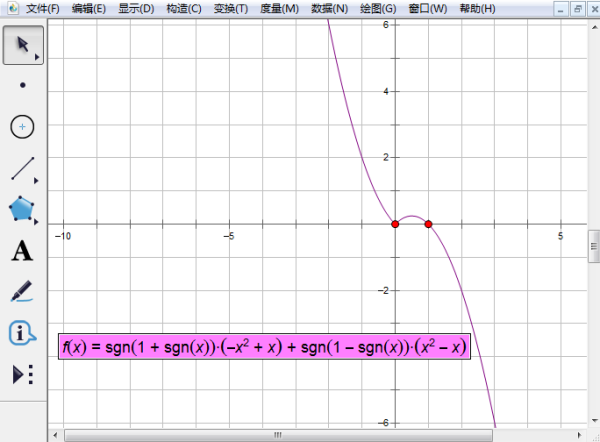Select the red point at the origin
600x442 pixels.
(395, 224)
